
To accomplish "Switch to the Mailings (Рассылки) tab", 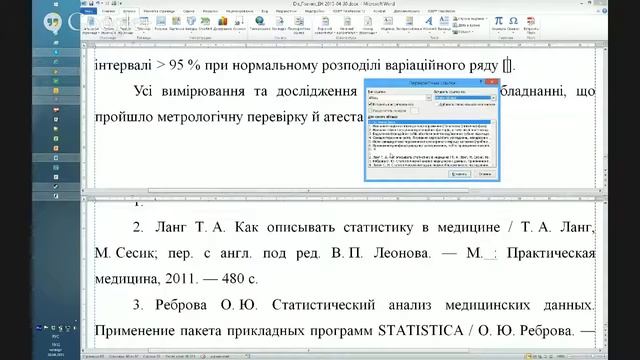I will 210,11.
